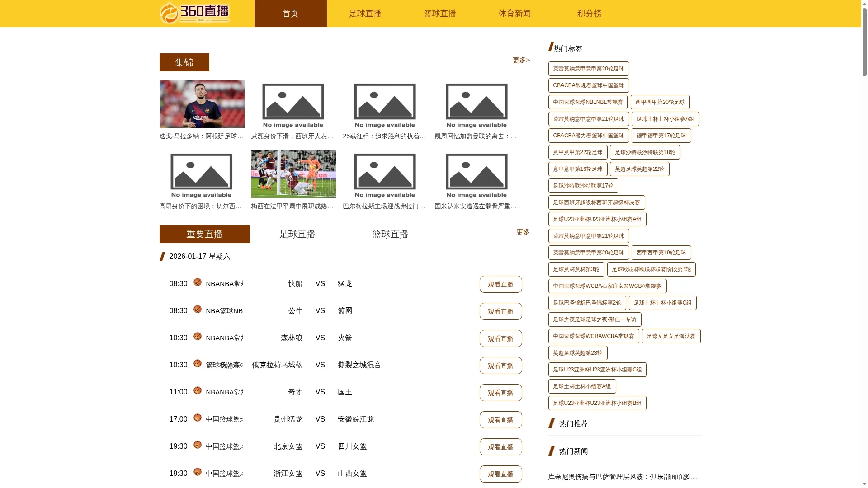Click 更多 link beside schedule tabs
The image size is (868, 488).
point(523,232)
